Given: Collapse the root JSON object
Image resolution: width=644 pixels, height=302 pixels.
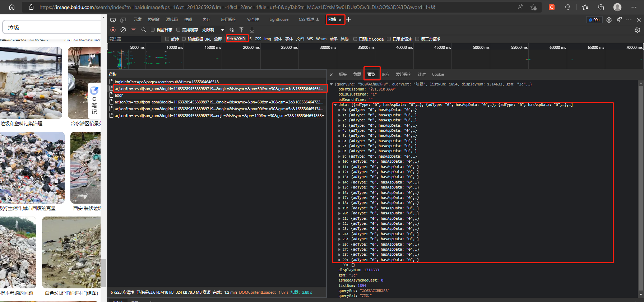Looking at the screenshot, I should coord(332,84).
